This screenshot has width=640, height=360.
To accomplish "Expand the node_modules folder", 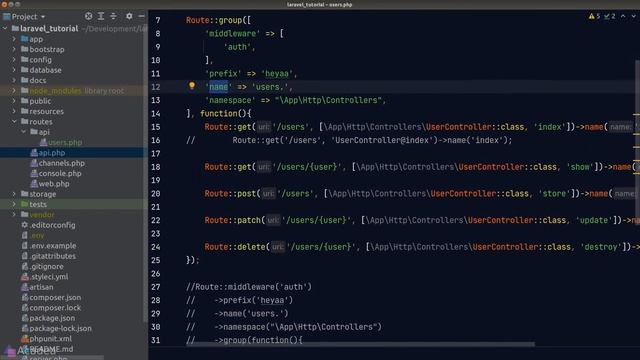I will 14,91.
